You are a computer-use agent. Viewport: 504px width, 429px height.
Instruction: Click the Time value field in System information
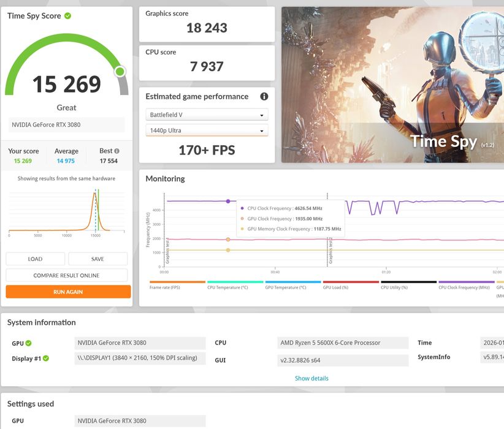pyautogui.click(x=492, y=343)
